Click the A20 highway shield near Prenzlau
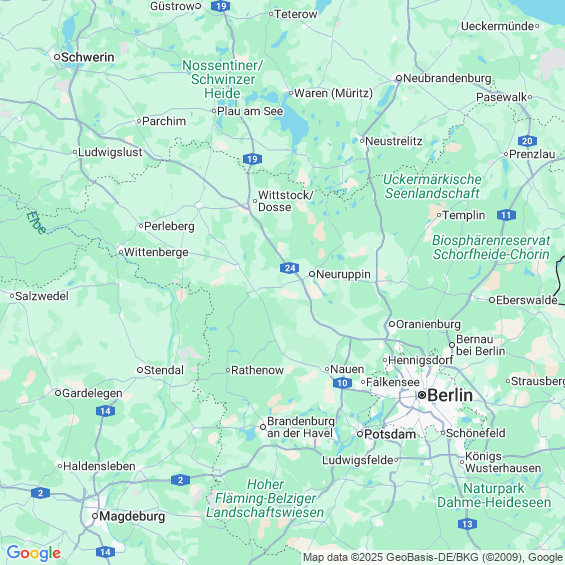The height and width of the screenshot is (565, 565). tap(527, 141)
